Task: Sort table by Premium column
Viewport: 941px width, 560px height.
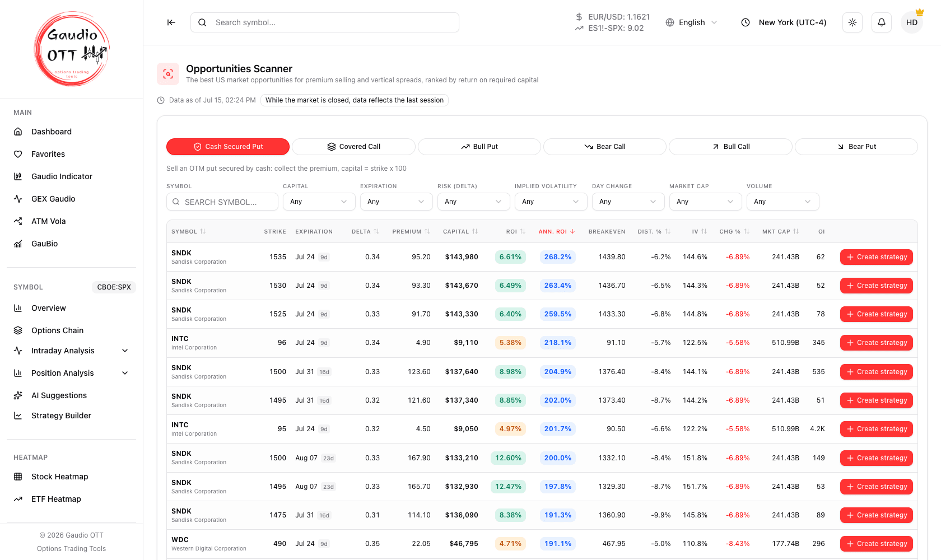Action: click(411, 232)
